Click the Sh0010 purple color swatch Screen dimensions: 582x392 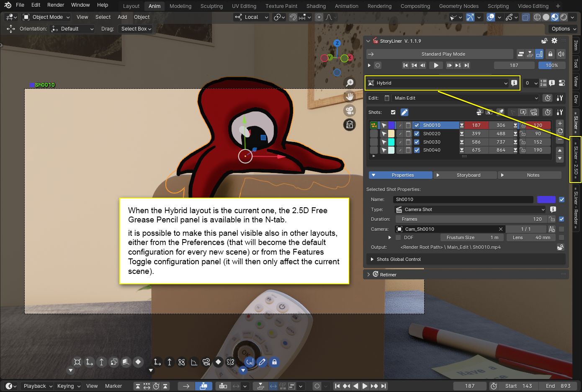[x=391, y=125]
